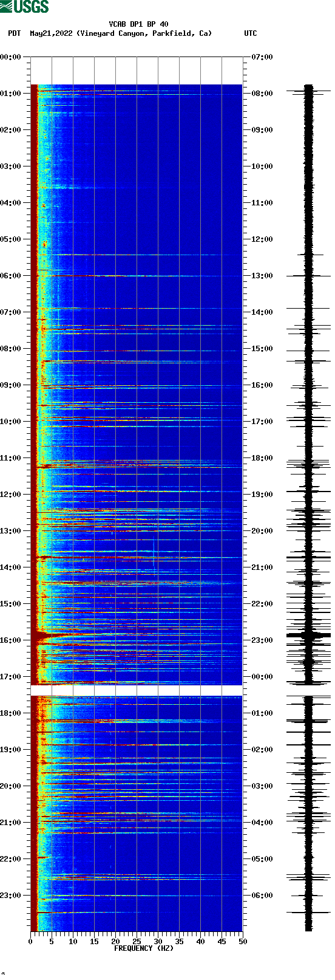Click the large seismogram spike near 16:00 PDT
Screen dimensions: 335x980
308,635
